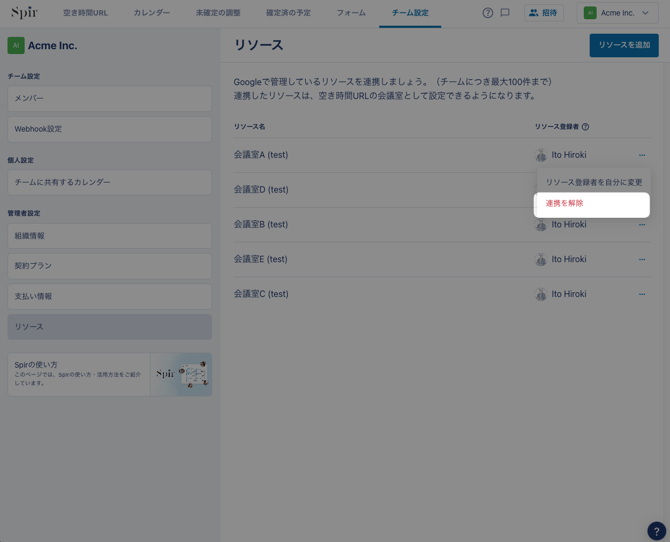The image size is (670, 542).
Task: Expand the Acme Inc. team dropdown
Action: [617, 13]
